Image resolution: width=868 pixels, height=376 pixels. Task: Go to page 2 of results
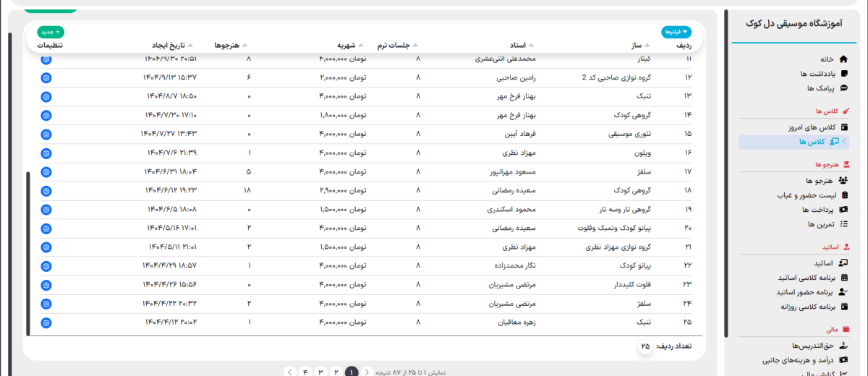point(336,372)
